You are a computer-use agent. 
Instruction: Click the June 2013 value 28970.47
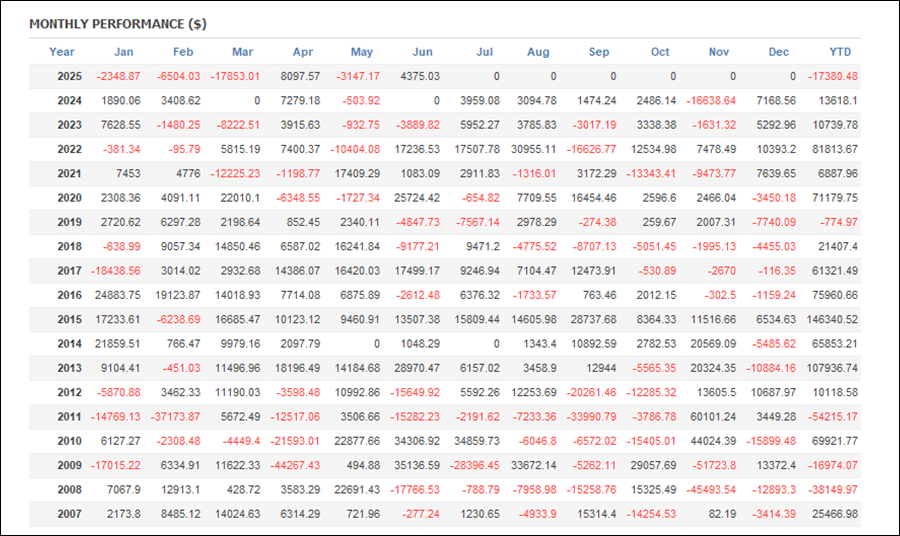click(417, 368)
